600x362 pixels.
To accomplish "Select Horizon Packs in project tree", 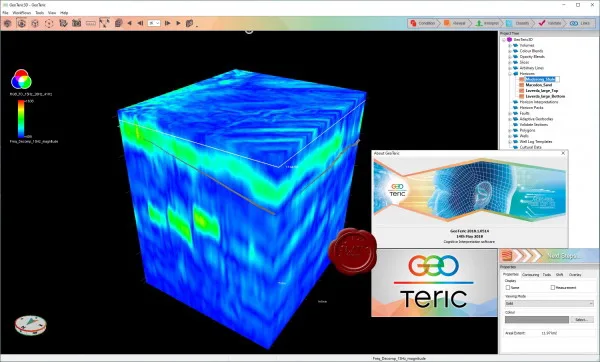I will (531, 108).
